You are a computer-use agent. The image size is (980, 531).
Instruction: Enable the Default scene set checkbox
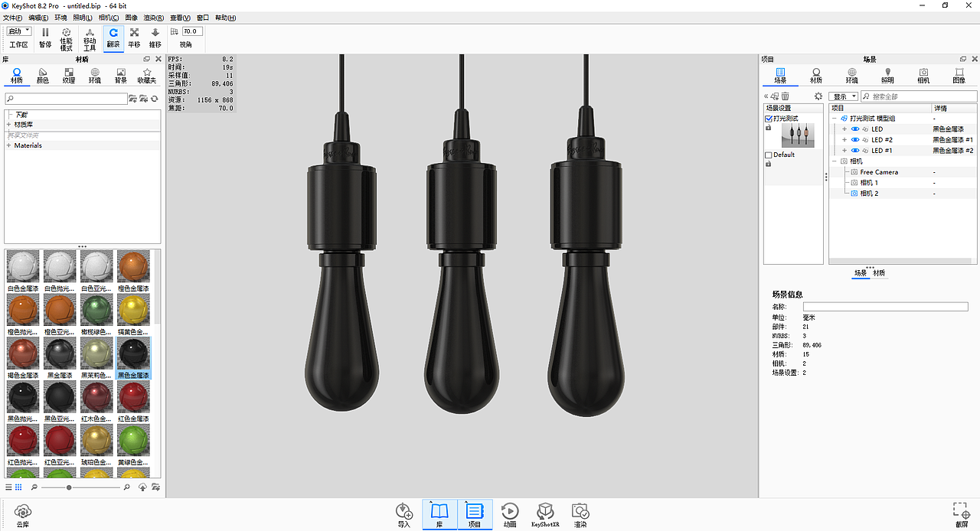(769, 155)
